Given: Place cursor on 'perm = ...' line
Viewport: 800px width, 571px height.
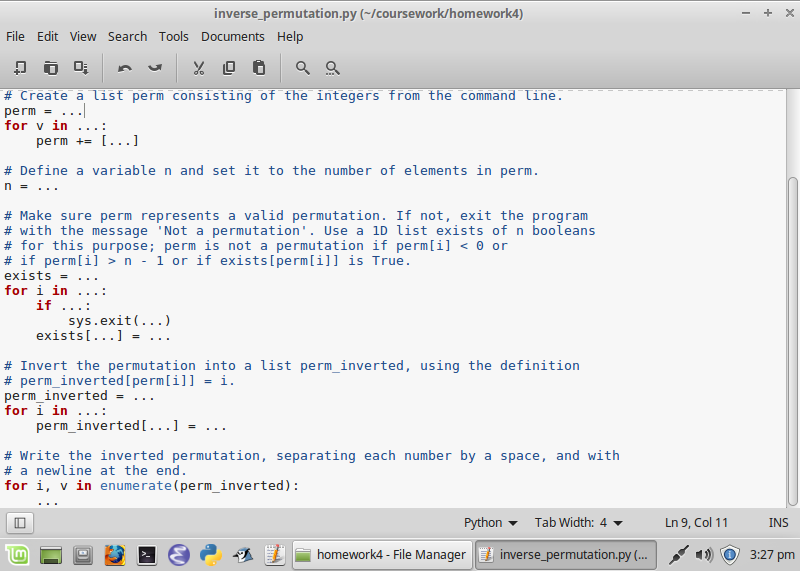Looking at the screenshot, I should [x=44, y=111].
